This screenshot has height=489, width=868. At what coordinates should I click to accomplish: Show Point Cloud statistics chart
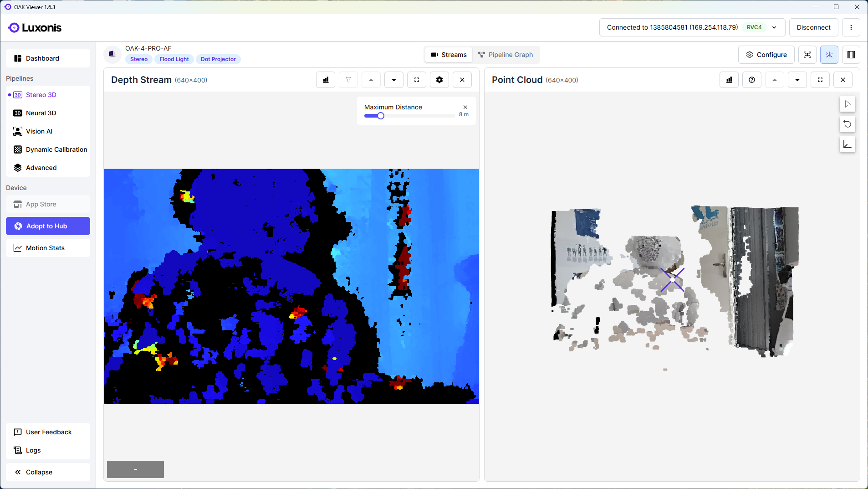(x=729, y=80)
